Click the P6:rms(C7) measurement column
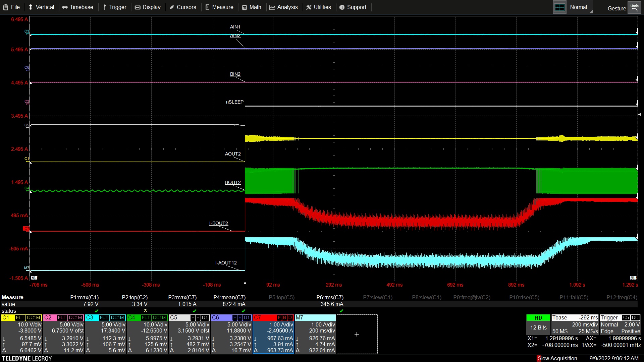644x362 pixels. [x=330, y=297]
